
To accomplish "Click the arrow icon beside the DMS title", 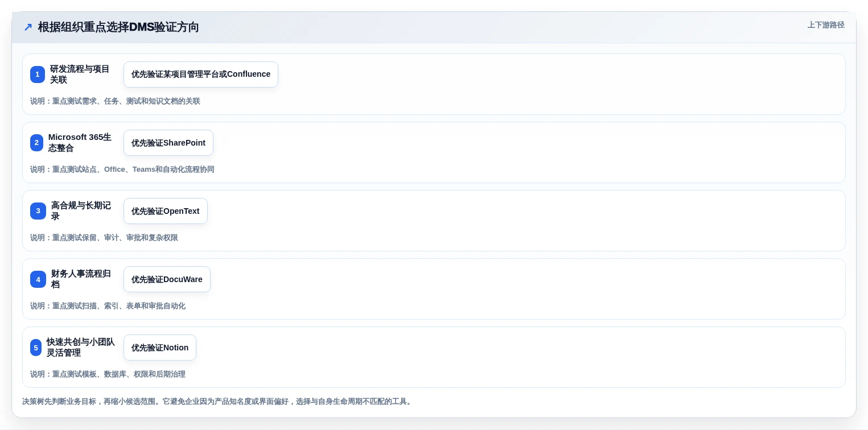I will point(28,27).
